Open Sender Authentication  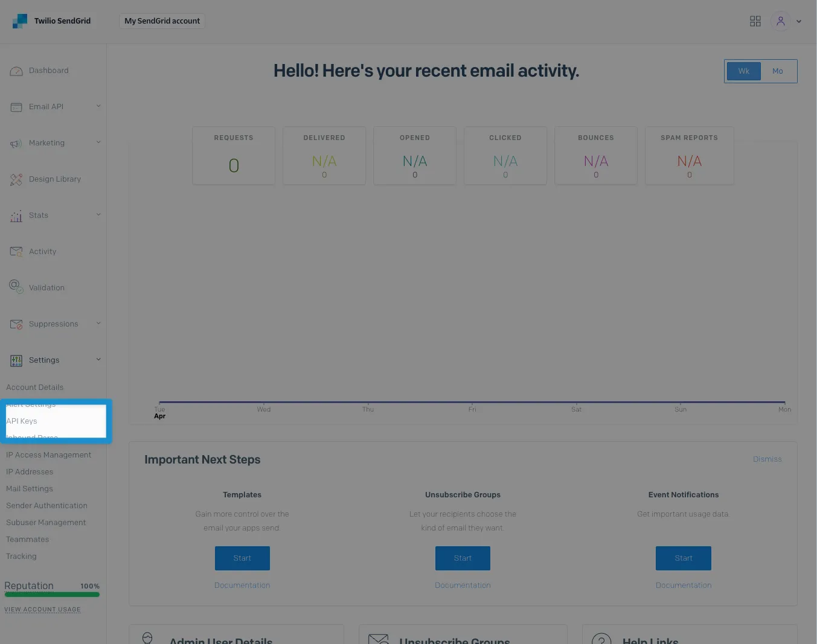[x=46, y=506]
